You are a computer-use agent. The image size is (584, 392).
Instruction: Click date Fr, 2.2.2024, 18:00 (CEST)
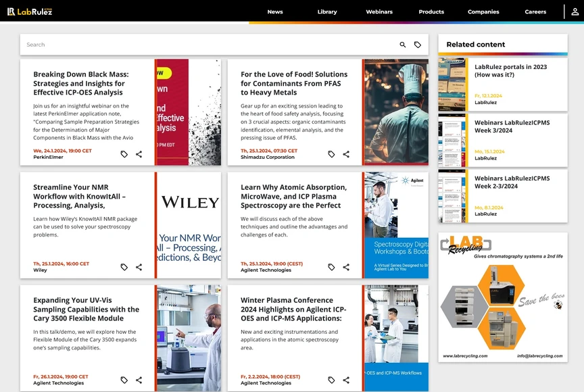point(270,376)
